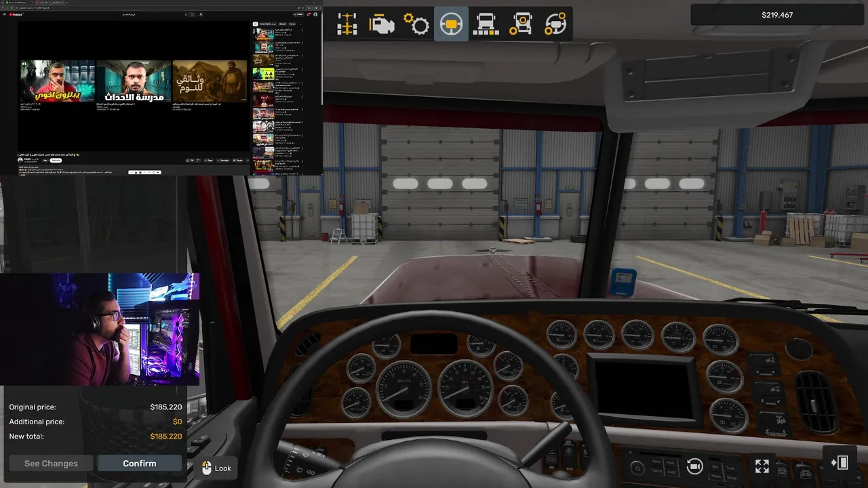Click the Join button beside Subscribe

tap(45, 161)
